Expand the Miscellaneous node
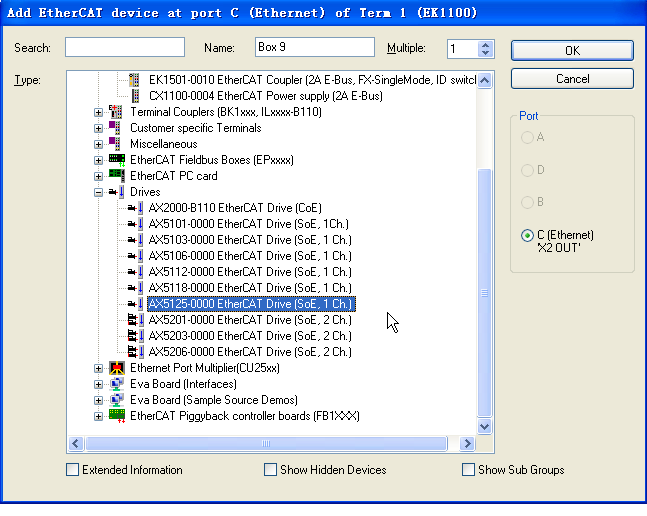The height and width of the screenshot is (516, 647). (98, 144)
